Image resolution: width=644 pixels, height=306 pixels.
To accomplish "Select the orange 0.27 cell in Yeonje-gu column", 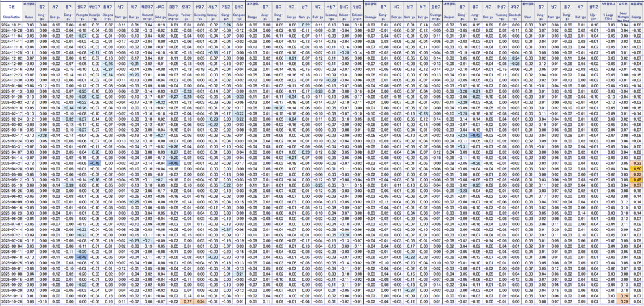I will pyautogui.click(x=186, y=301).
